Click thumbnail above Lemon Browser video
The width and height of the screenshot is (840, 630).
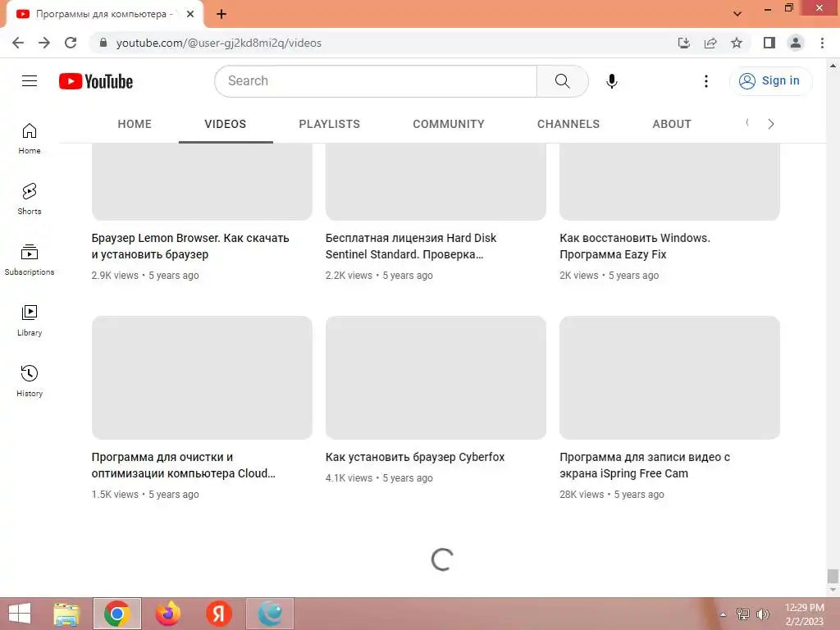[202, 181]
